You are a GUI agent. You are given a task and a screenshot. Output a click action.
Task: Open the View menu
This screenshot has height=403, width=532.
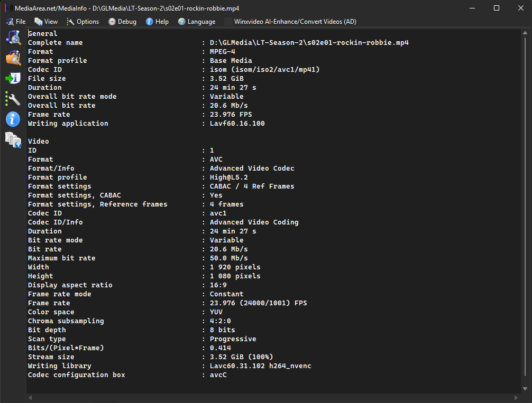46,22
